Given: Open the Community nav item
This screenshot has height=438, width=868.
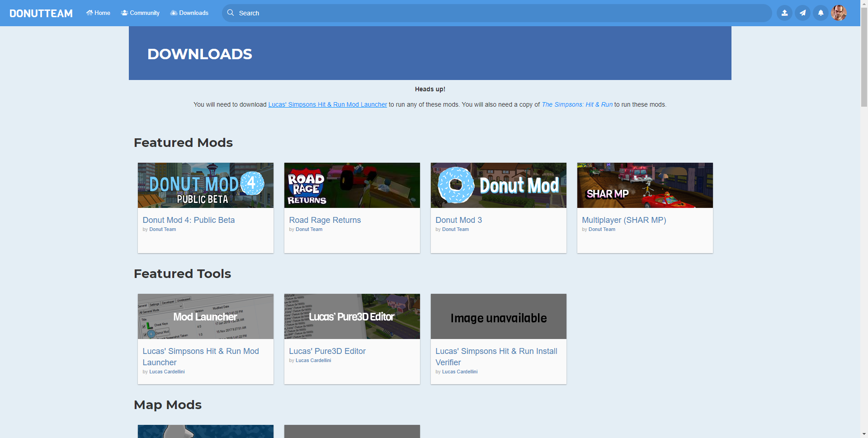Looking at the screenshot, I should pos(140,13).
